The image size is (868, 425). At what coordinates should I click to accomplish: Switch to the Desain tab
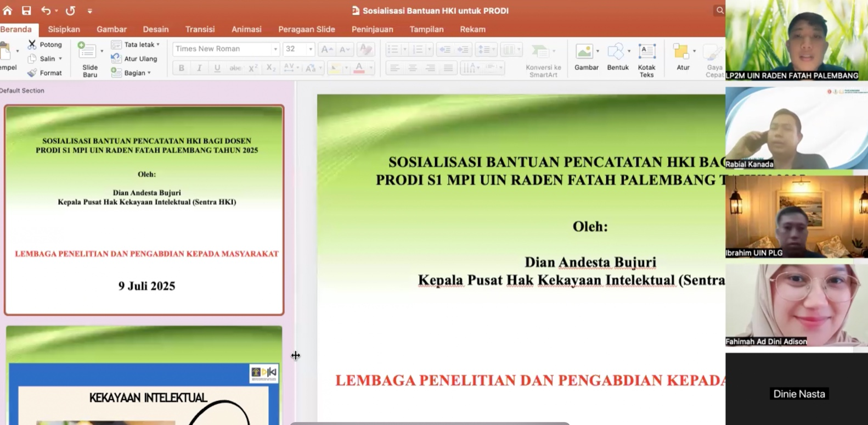[x=156, y=29]
